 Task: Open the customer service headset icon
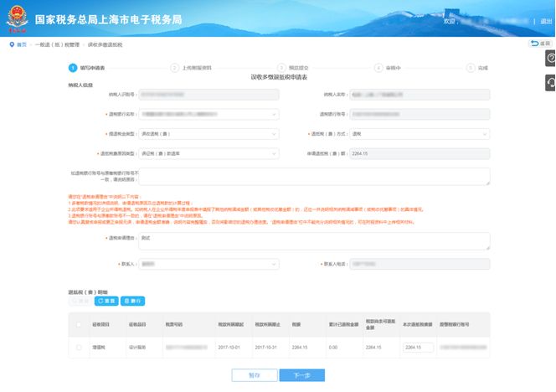[x=550, y=82]
